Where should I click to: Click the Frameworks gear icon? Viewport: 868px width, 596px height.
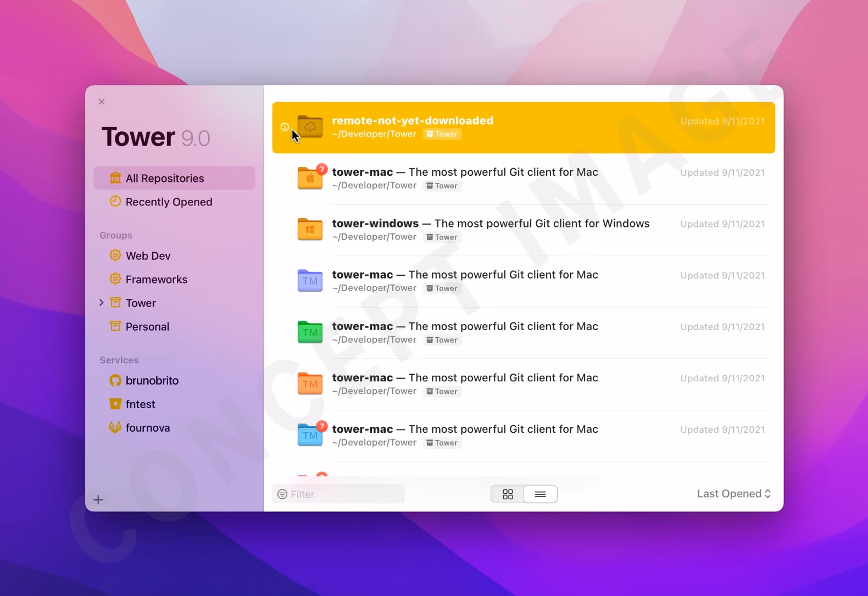point(115,279)
